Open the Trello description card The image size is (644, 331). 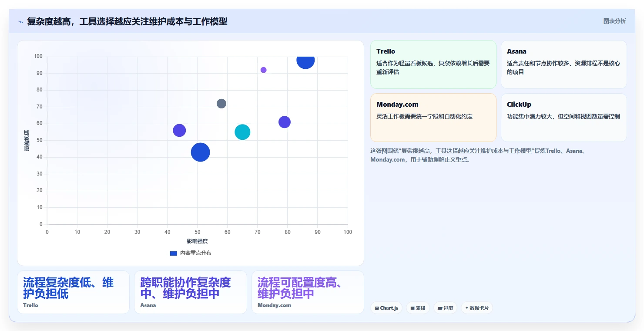point(433,64)
